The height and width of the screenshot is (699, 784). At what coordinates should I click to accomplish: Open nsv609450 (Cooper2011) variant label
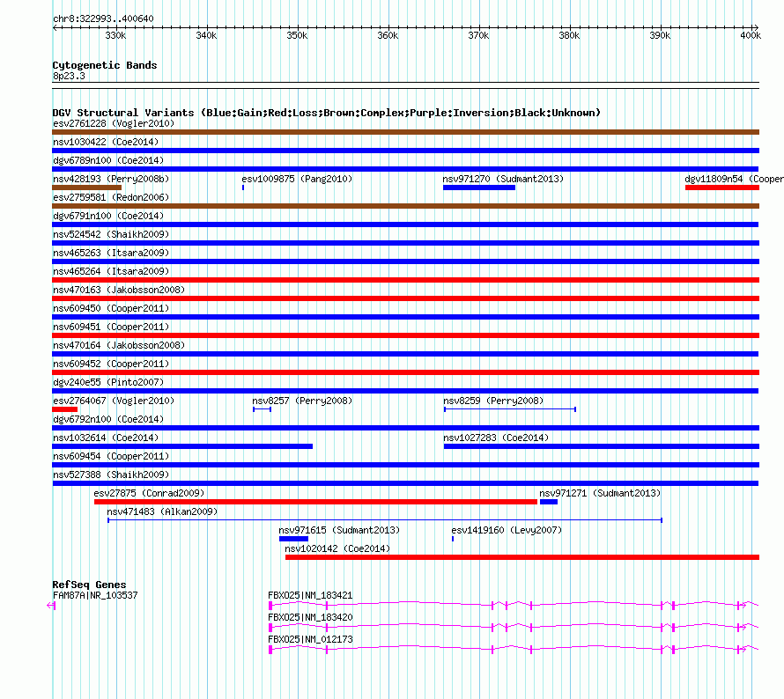coord(111,308)
